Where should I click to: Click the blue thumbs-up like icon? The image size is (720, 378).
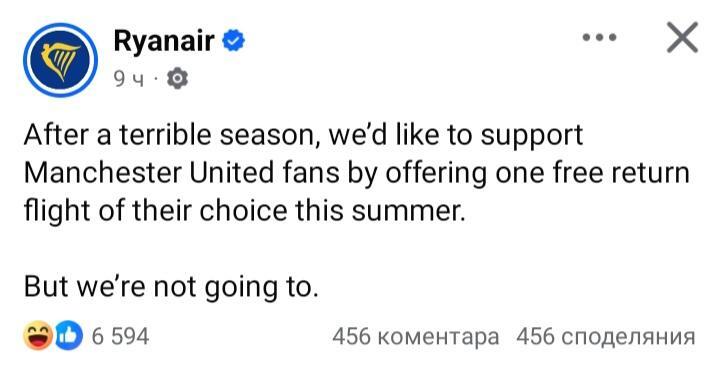(69, 336)
